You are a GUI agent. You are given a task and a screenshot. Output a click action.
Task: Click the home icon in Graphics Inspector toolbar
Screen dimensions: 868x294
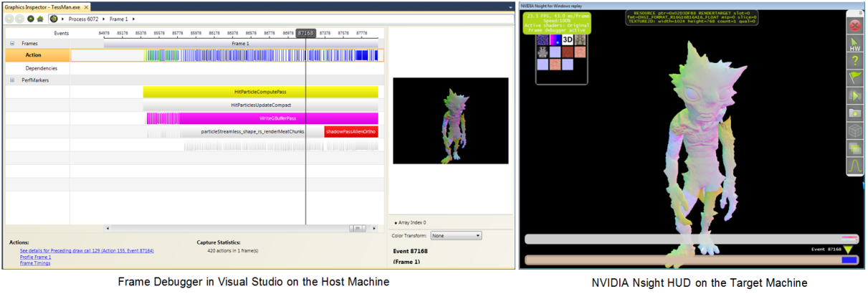pos(40,18)
